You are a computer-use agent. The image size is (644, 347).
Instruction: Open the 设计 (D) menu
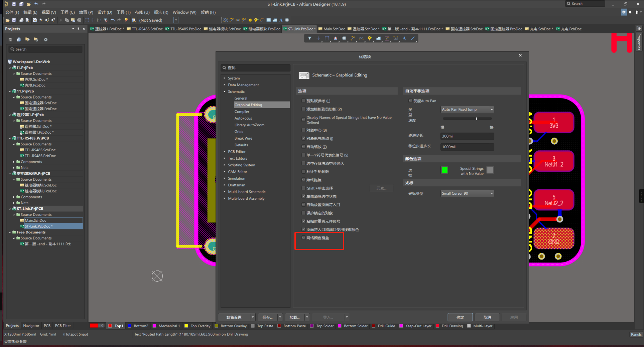[x=105, y=12]
